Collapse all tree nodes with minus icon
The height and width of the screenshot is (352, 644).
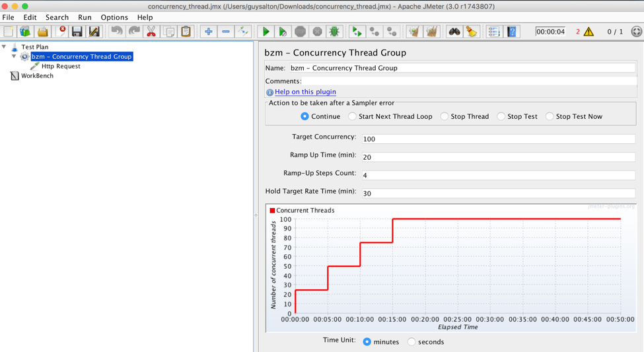226,32
